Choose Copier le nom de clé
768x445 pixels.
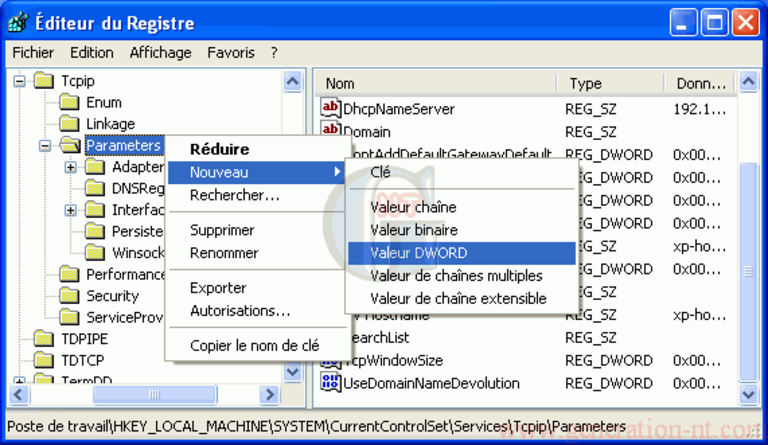(255, 346)
